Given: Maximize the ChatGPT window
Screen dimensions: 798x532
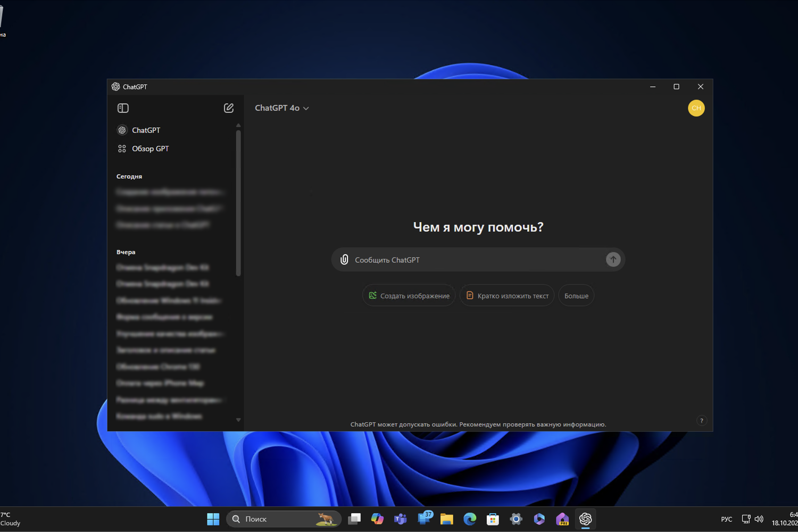Looking at the screenshot, I should [x=676, y=87].
